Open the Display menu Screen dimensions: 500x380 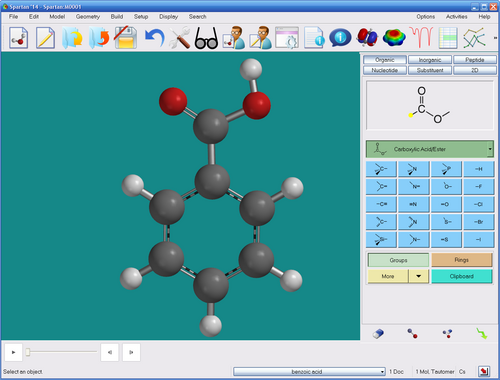(168, 17)
